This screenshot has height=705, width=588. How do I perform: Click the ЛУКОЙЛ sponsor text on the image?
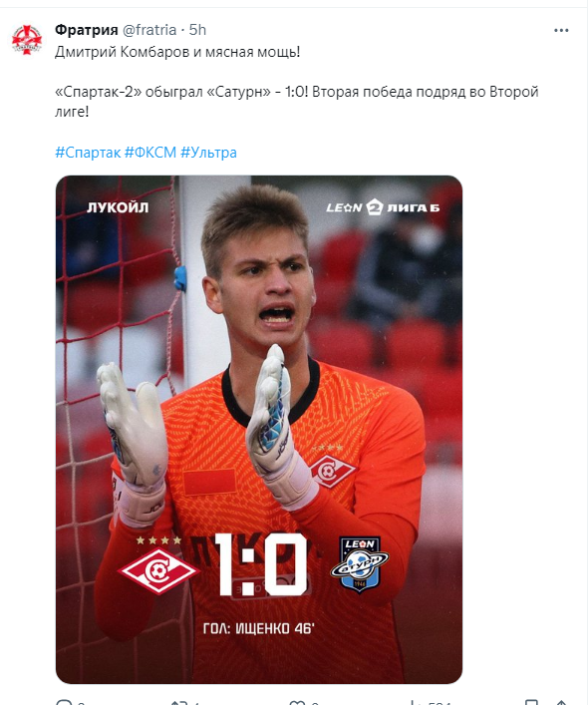pos(118,207)
